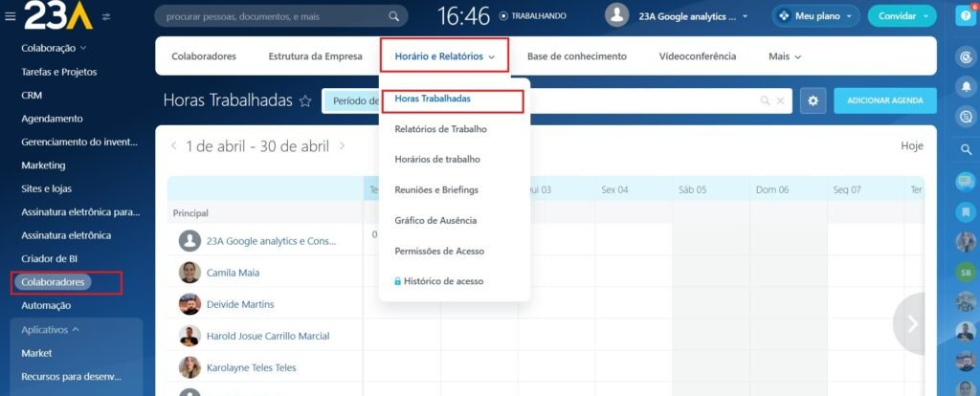Open Gerenciamento do inventário in sidebar
The width and height of the screenshot is (980, 396).
(79, 142)
